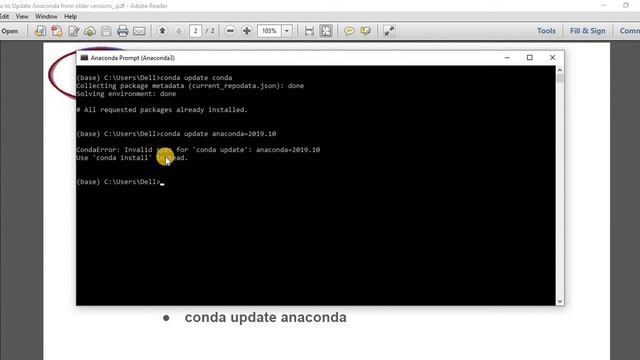Send file by email envelope icon

pos(139,31)
